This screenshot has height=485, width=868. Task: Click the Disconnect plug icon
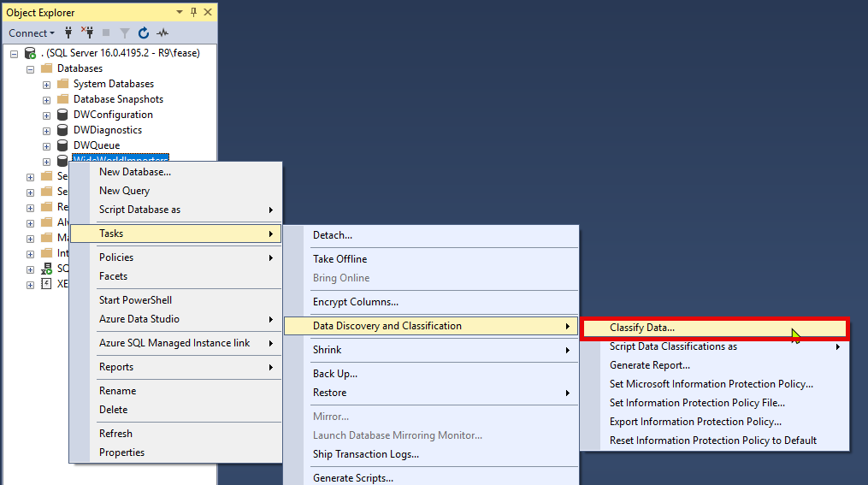click(x=86, y=33)
